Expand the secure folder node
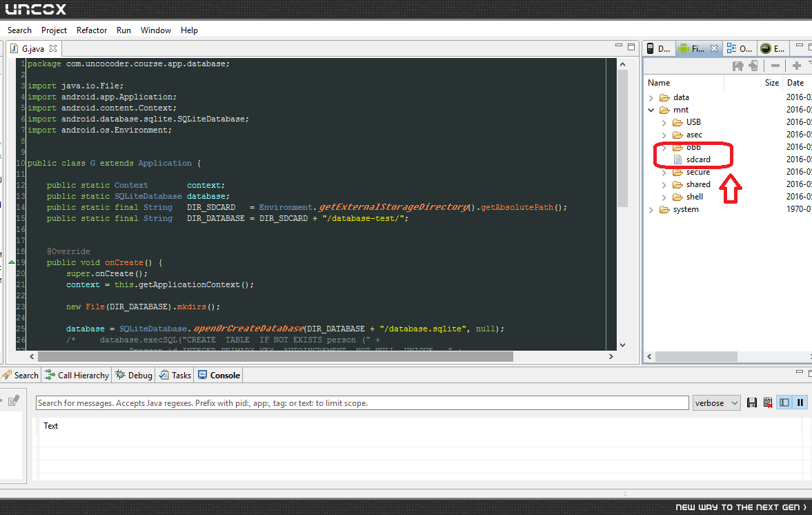Image resolution: width=812 pixels, height=515 pixels. point(664,173)
